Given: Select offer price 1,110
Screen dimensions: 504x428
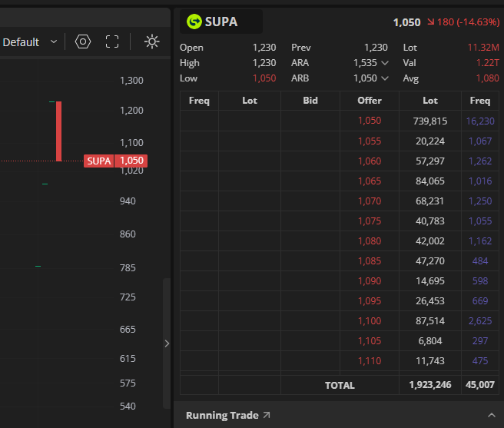Looking at the screenshot, I should 370,361.
